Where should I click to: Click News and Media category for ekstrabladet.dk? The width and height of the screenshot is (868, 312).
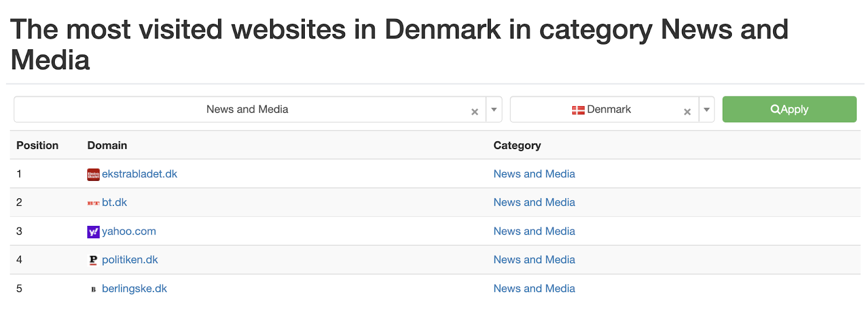(x=534, y=174)
